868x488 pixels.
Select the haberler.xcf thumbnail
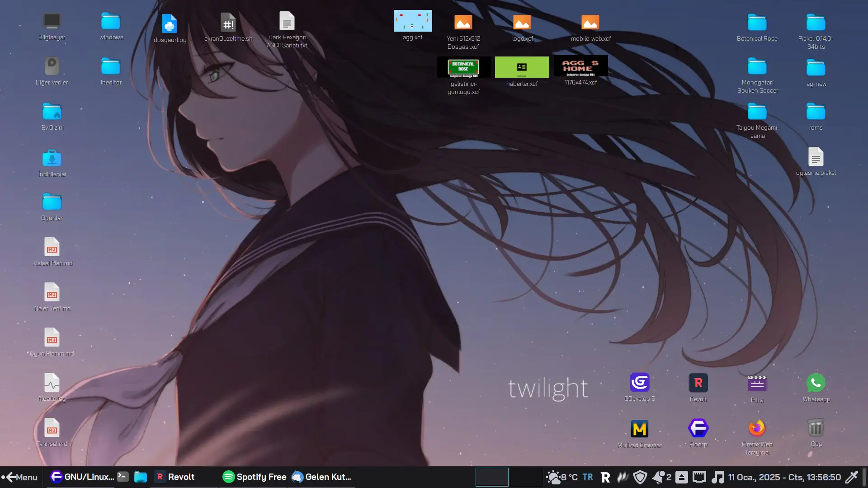tap(522, 71)
